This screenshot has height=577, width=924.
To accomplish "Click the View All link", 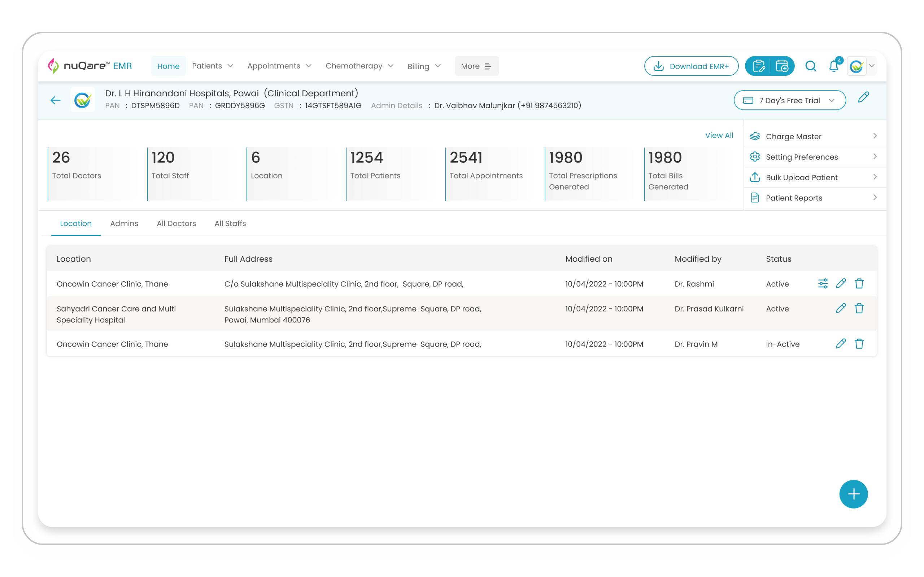I will (719, 136).
